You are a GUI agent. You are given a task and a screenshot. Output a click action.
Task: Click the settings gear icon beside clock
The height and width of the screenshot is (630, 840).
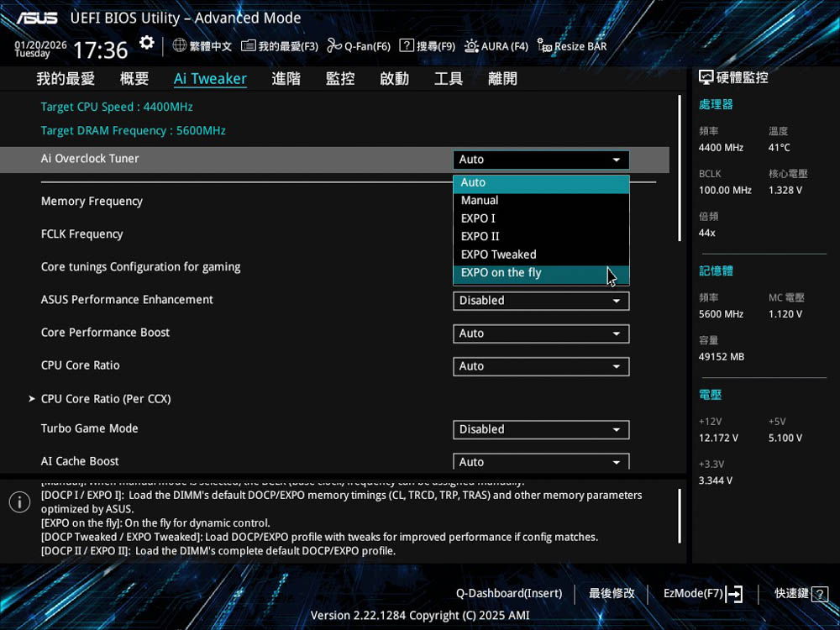(x=147, y=44)
